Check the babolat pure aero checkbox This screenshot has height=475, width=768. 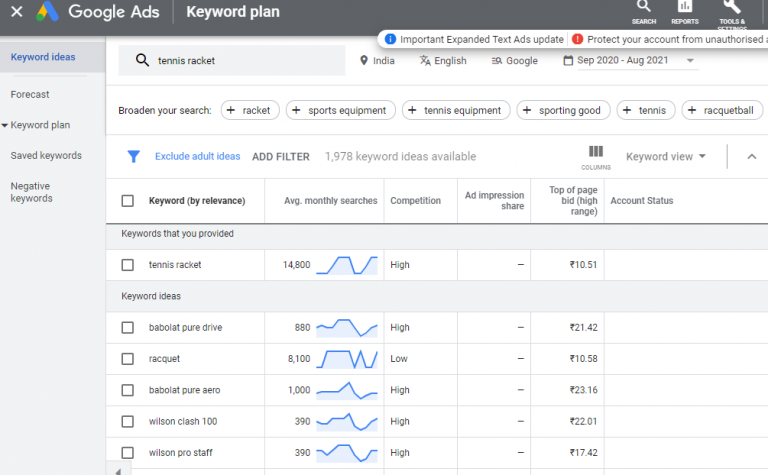point(127,390)
